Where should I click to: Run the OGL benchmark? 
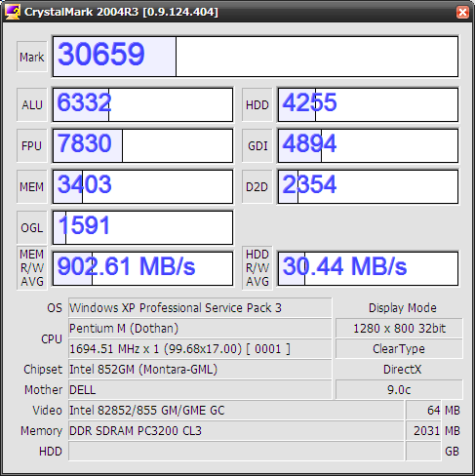(x=32, y=227)
